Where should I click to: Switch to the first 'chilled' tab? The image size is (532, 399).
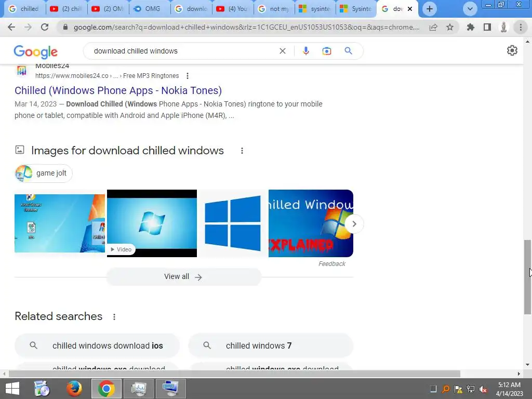(24, 9)
